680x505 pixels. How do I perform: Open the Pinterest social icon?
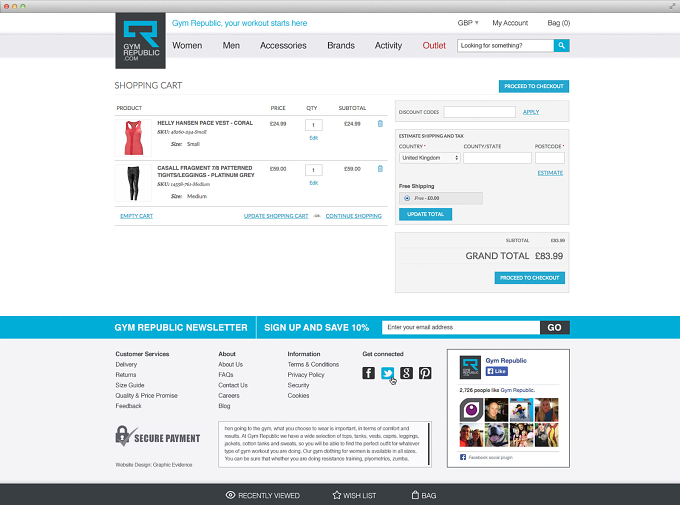point(425,373)
